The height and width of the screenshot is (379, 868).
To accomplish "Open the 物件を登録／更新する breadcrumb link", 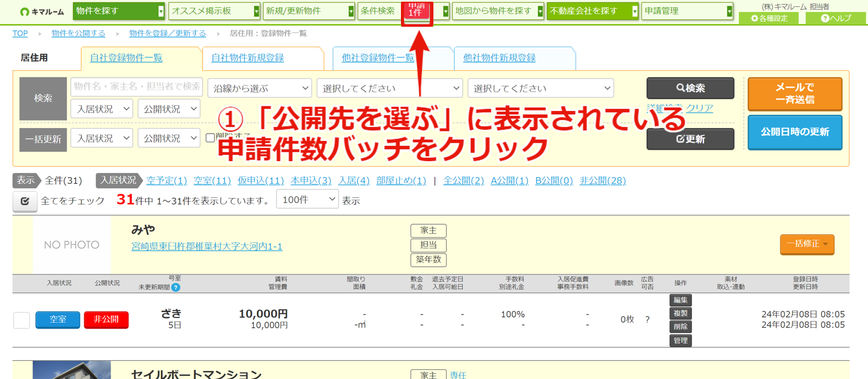I will 167,34.
